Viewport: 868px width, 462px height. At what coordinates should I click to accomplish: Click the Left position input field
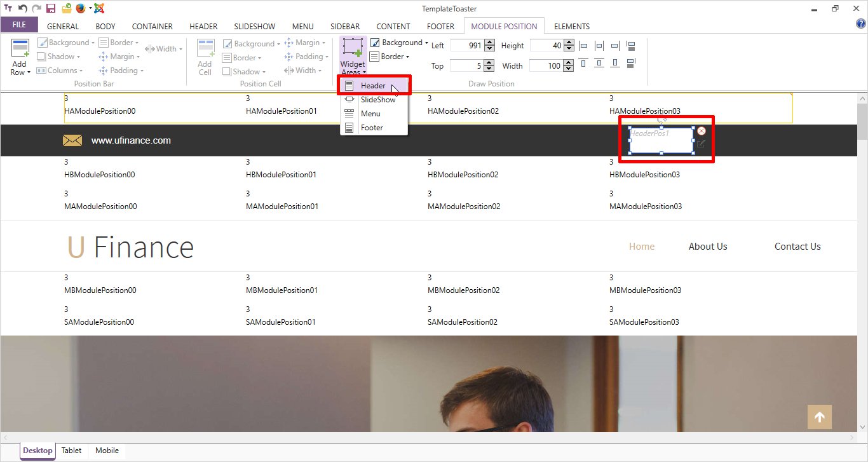467,46
